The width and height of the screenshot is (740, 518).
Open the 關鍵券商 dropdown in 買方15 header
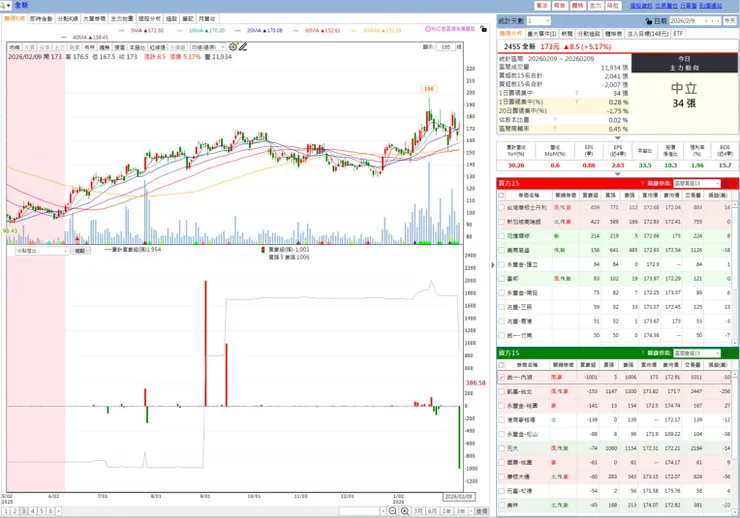697,183
